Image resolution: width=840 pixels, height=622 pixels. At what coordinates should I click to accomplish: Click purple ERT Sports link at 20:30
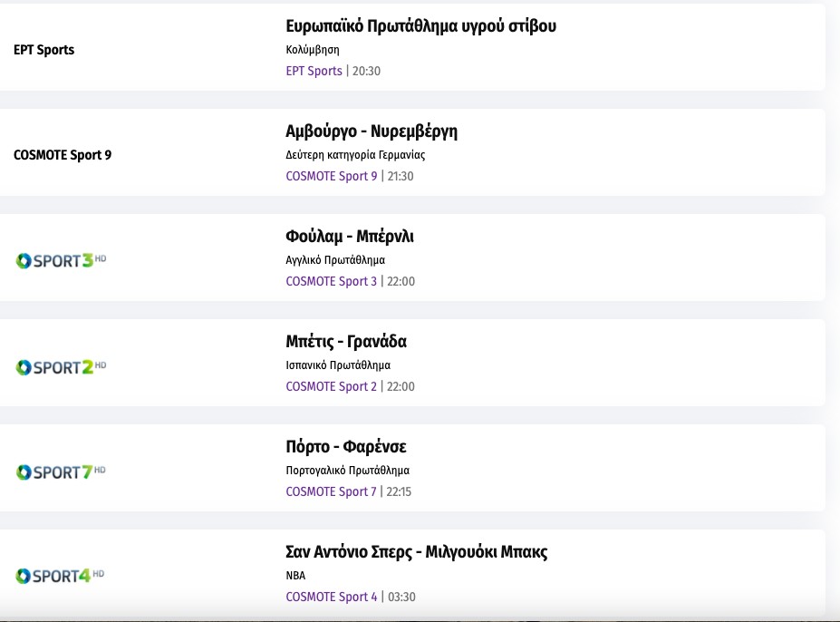click(x=314, y=71)
